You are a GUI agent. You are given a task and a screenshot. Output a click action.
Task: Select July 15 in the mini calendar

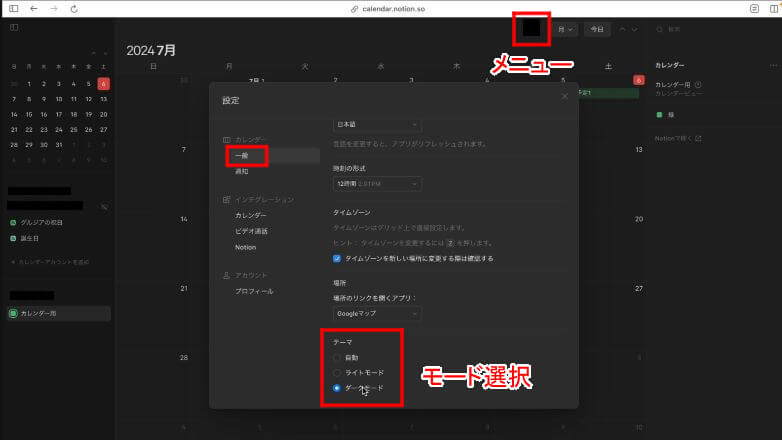[x=29, y=114]
